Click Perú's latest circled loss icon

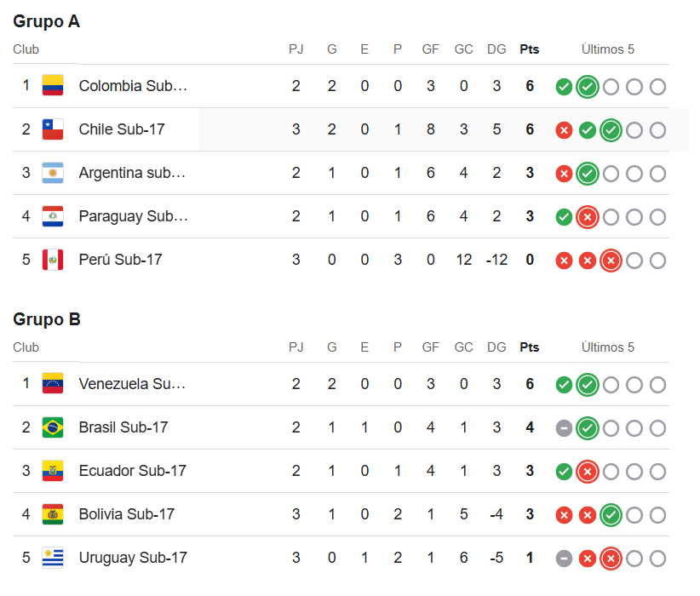pyautogui.click(x=611, y=261)
